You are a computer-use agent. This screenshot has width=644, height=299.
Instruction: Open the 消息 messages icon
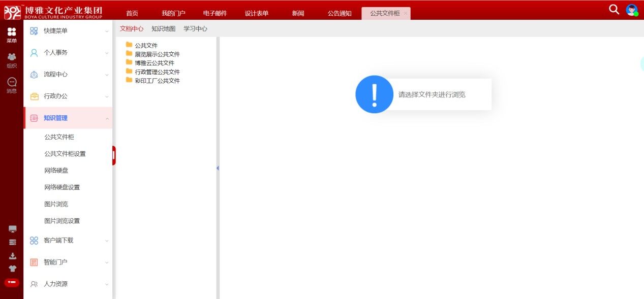click(x=12, y=85)
